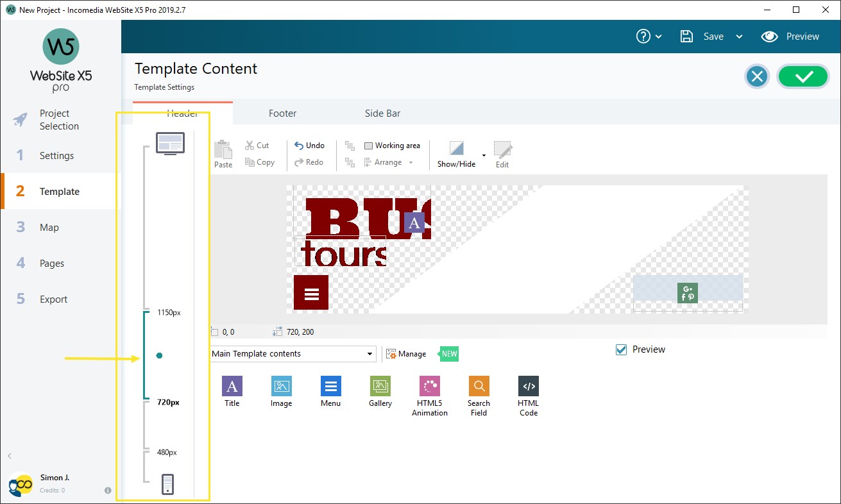The width and height of the screenshot is (841, 504).
Task: Open the Arrange dropdown
Action: 388,162
